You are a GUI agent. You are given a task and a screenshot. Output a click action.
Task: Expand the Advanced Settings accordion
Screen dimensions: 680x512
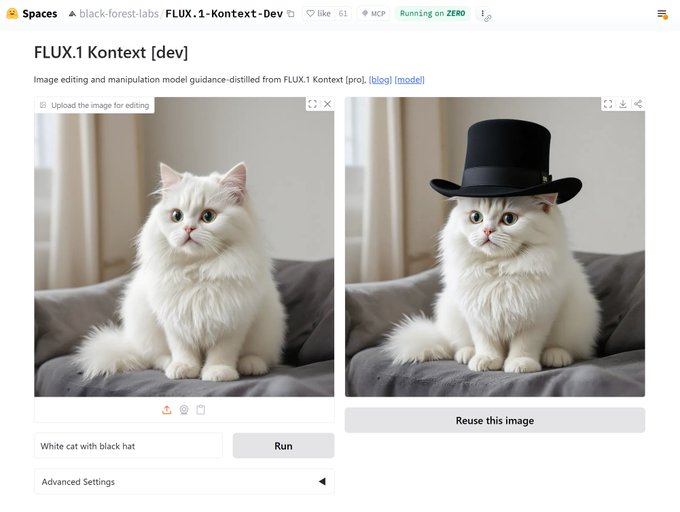[x=184, y=482]
